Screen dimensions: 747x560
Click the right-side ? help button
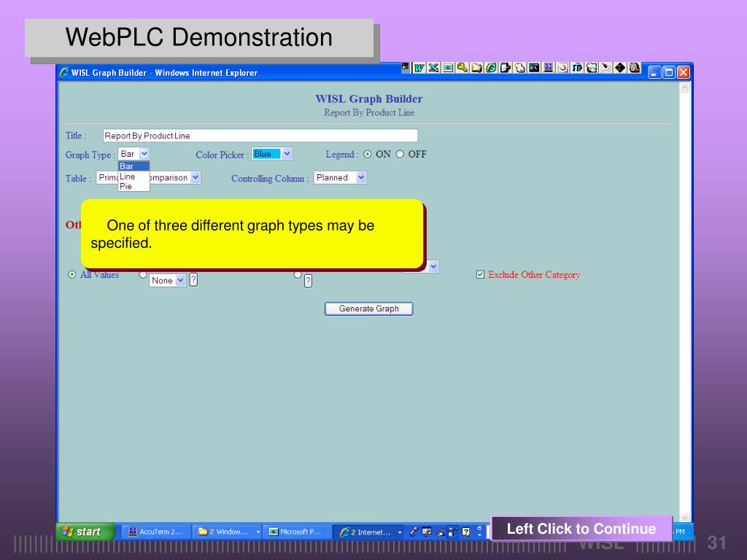coord(309,281)
